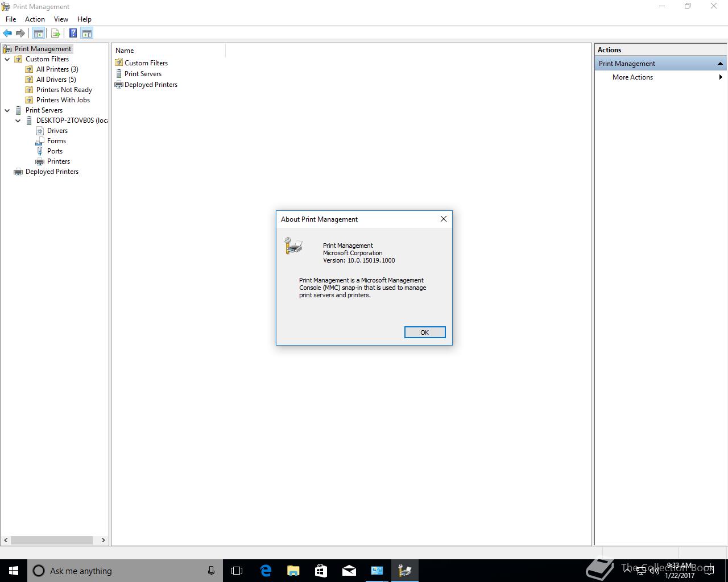Click the Print Management taskbar button
The height and width of the screenshot is (582, 728).
tap(404, 571)
